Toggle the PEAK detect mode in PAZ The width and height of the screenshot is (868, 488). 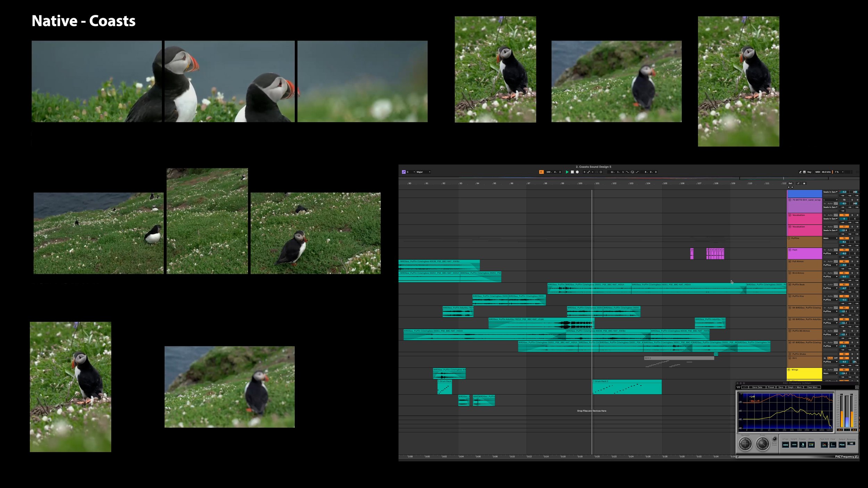tap(842, 445)
